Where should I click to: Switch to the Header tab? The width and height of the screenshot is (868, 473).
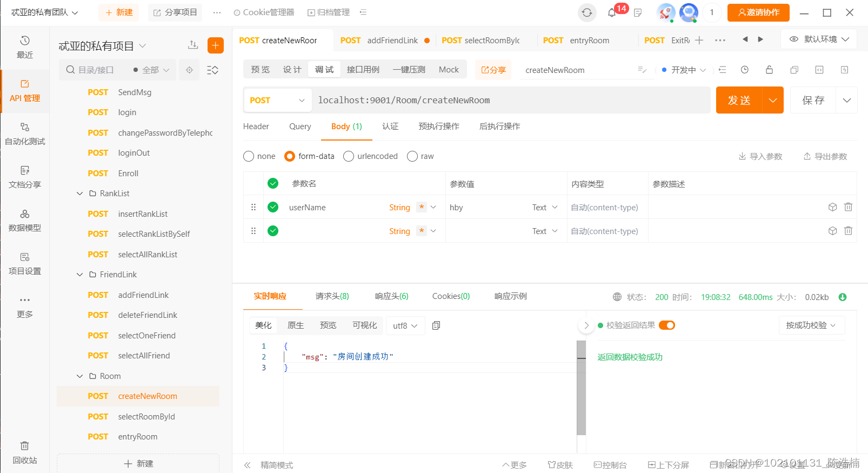(x=256, y=126)
